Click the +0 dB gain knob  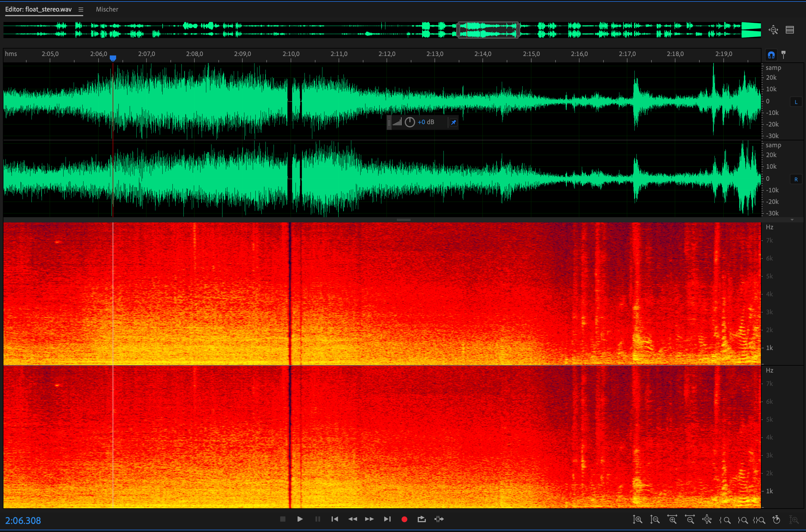(x=410, y=122)
